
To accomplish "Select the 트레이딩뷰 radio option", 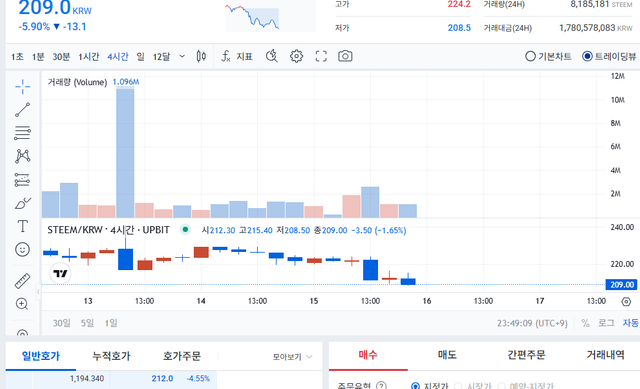I will pos(609,56).
